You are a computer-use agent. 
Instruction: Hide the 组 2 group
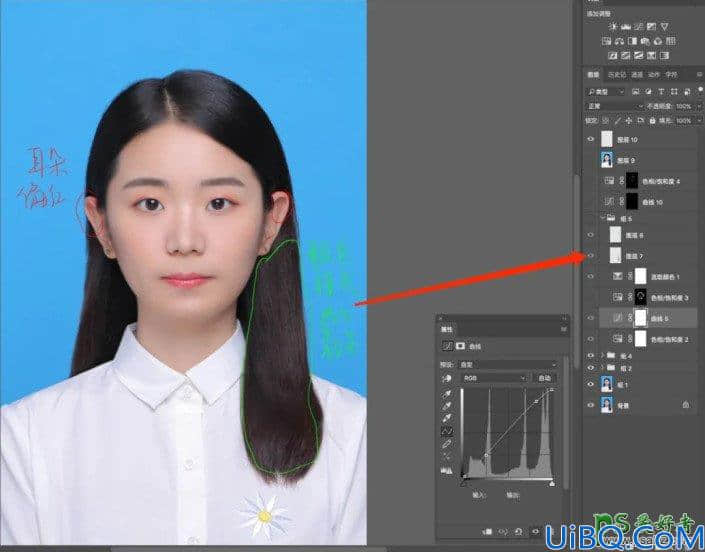coord(591,368)
